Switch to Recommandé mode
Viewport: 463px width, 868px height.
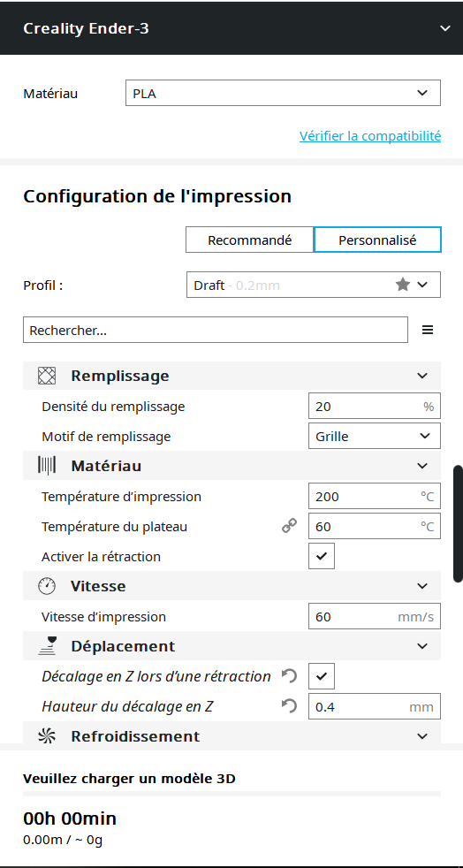pyautogui.click(x=249, y=240)
